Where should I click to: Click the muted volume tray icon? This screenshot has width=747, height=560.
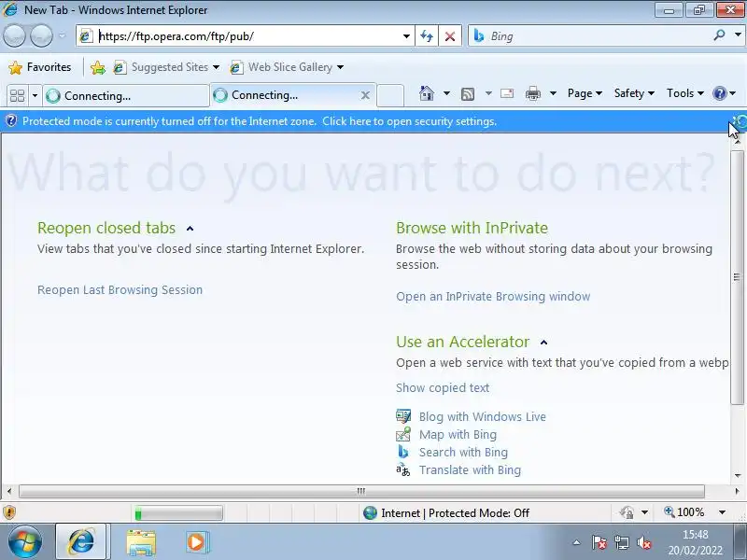644,542
